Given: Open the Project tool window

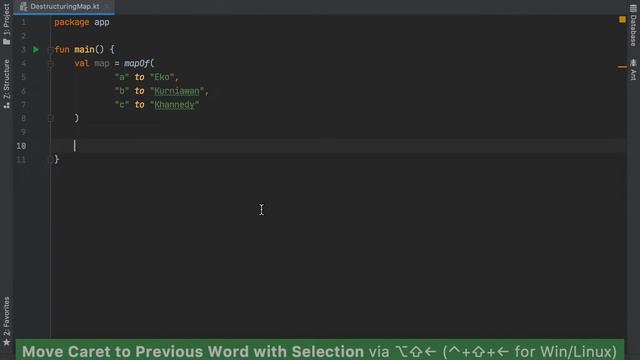Looking at the screenshot, I should coord(7,24).
